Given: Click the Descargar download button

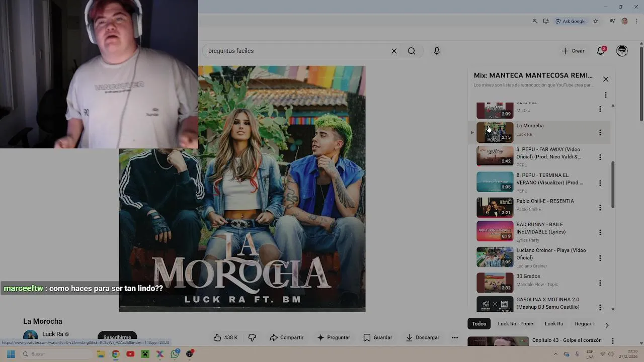Looking at the screenshot, I should [423, 337].
